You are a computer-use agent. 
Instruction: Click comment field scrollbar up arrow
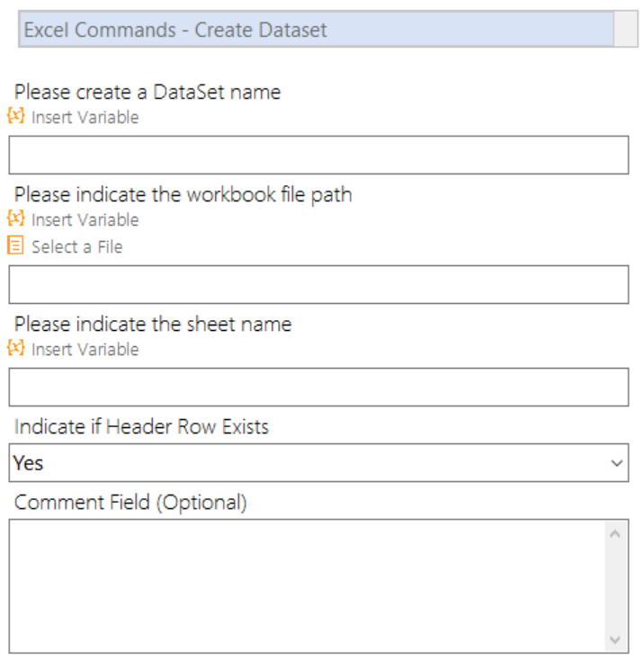pos(615,534)
